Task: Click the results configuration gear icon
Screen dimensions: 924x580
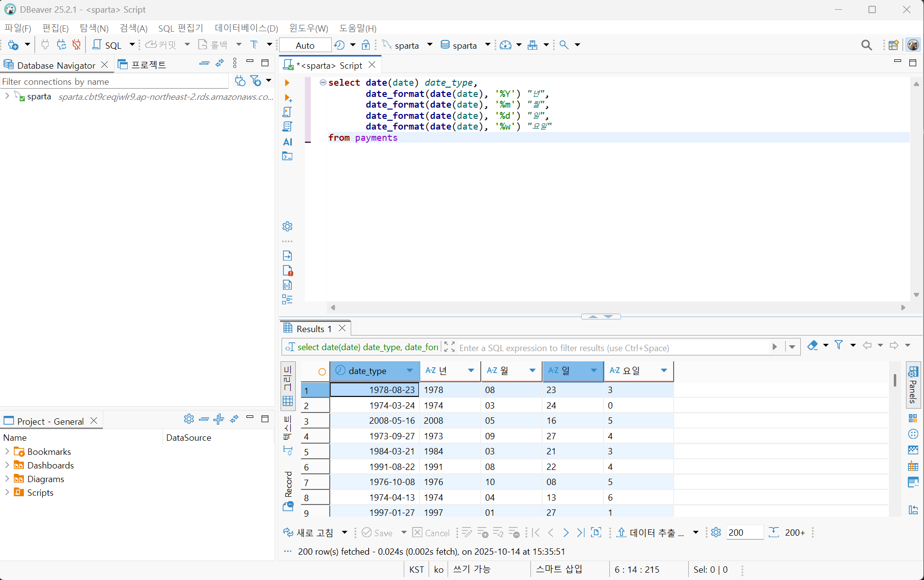Action: click(x=716, y=532)
